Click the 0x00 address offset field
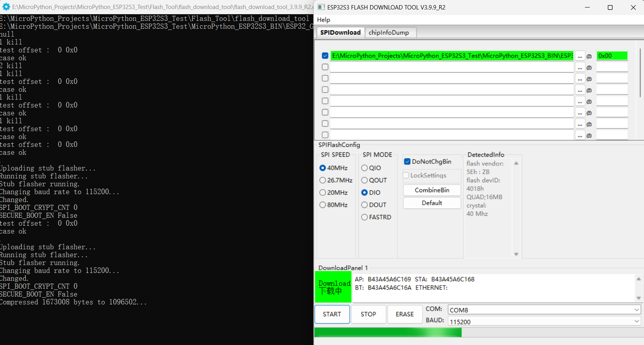This screenshot has width=644, height=345. click(612, 56)
